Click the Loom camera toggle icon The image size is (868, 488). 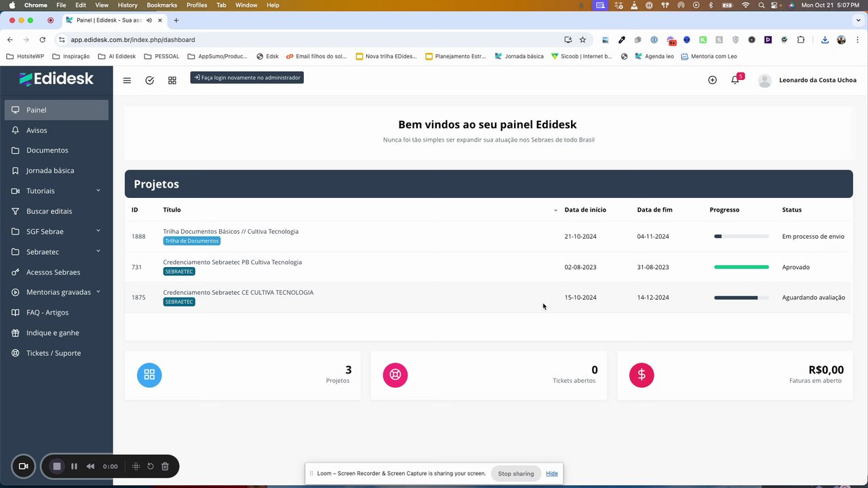coord(23,466)
